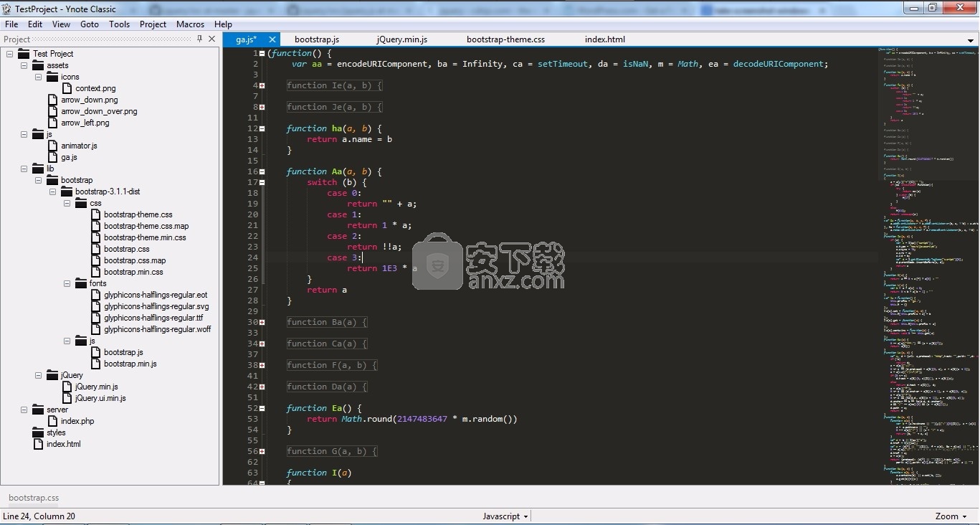Close the ga.js tab

point(272,39)
